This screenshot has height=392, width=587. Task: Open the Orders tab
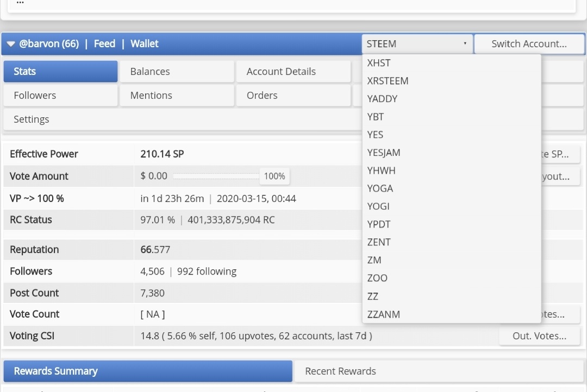pyautogui.click(x=293, y=96)
